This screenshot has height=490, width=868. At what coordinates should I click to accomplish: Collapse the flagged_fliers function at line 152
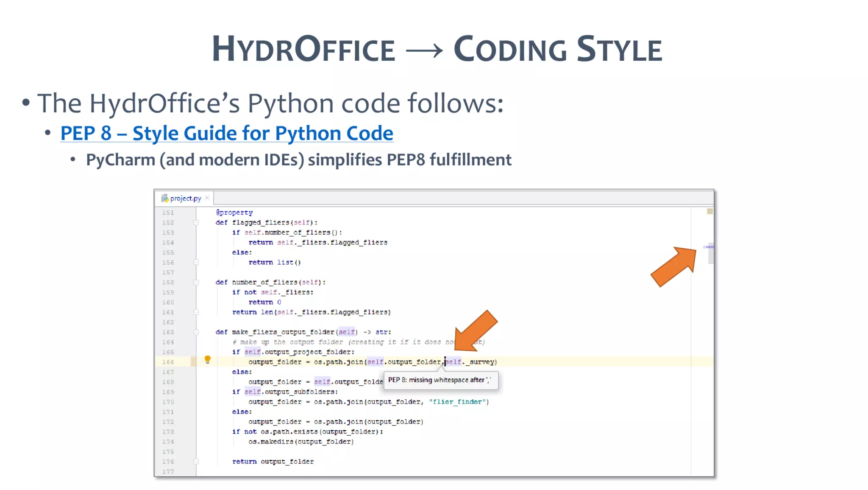click(x=196, y=222)
